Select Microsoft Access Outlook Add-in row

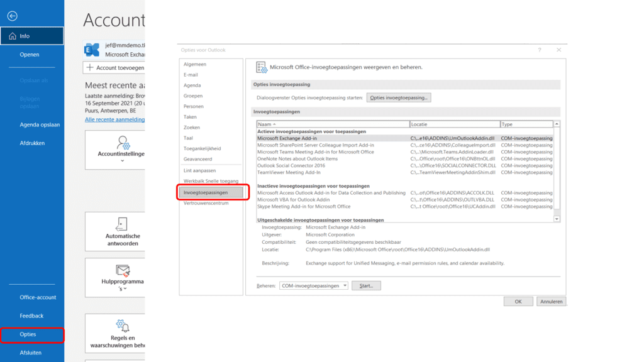click(x=404, y=193)
